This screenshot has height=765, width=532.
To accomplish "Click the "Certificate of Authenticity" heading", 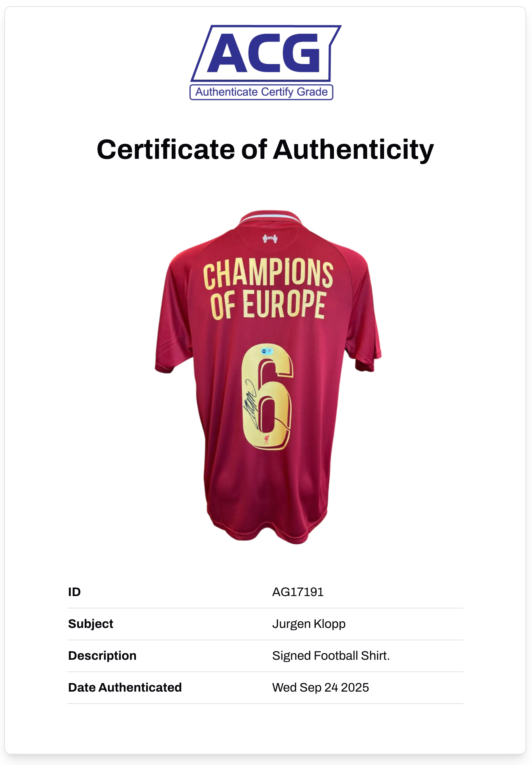I will [265, 150].
